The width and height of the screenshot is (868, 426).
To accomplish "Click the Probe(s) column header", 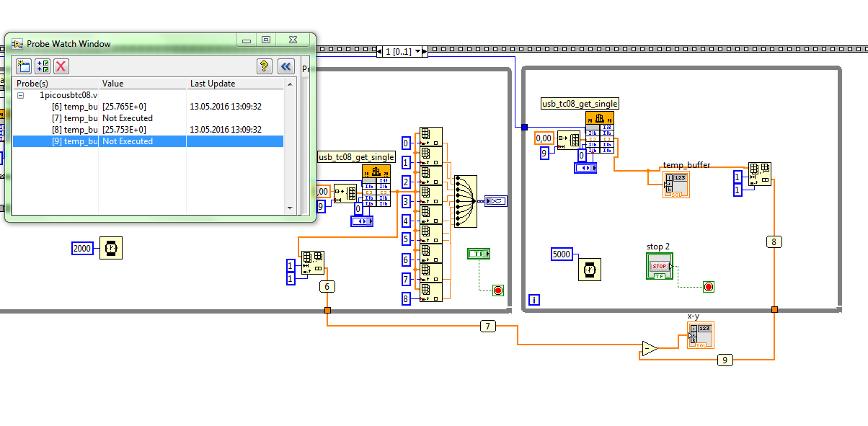I will (56, 84).
